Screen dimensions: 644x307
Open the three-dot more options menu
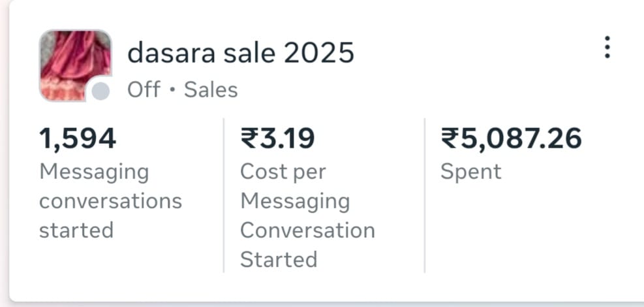[607, 48]
